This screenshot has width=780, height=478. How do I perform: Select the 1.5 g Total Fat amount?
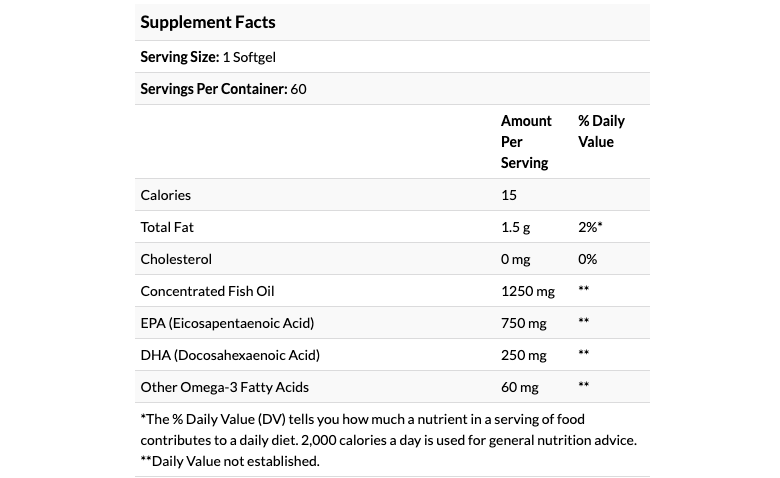pyautogui.click(x=516, y=227)
